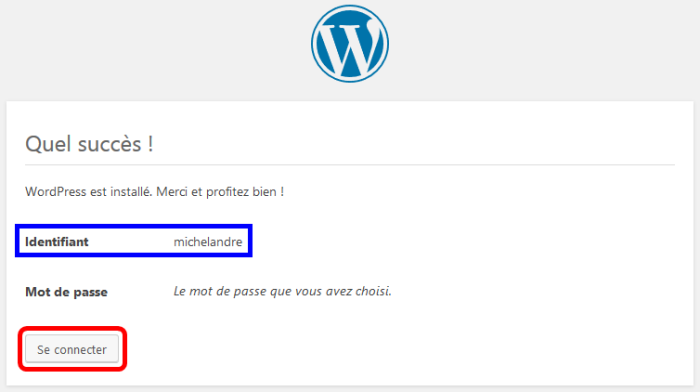Select the username text michelandre
This screenshot has width=700, height=392.
208,242
